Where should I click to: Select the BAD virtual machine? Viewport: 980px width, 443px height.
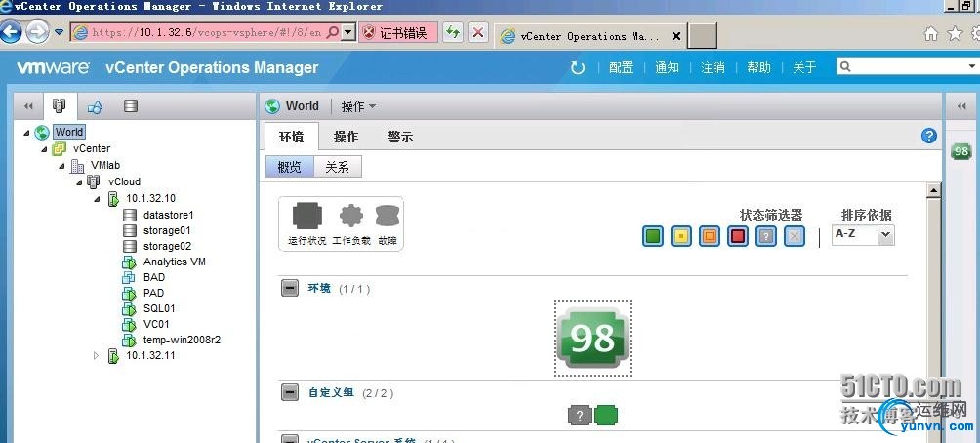click(154, 277)
